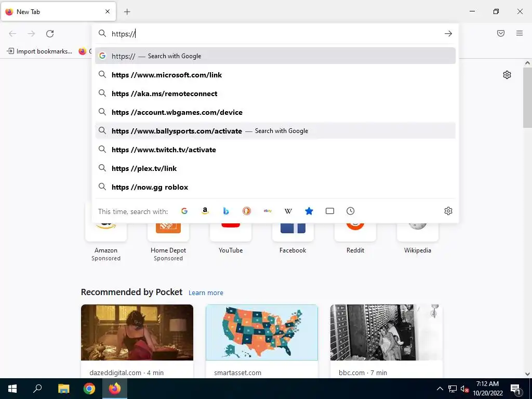Open the network tray icon

[x=453, y=389]
